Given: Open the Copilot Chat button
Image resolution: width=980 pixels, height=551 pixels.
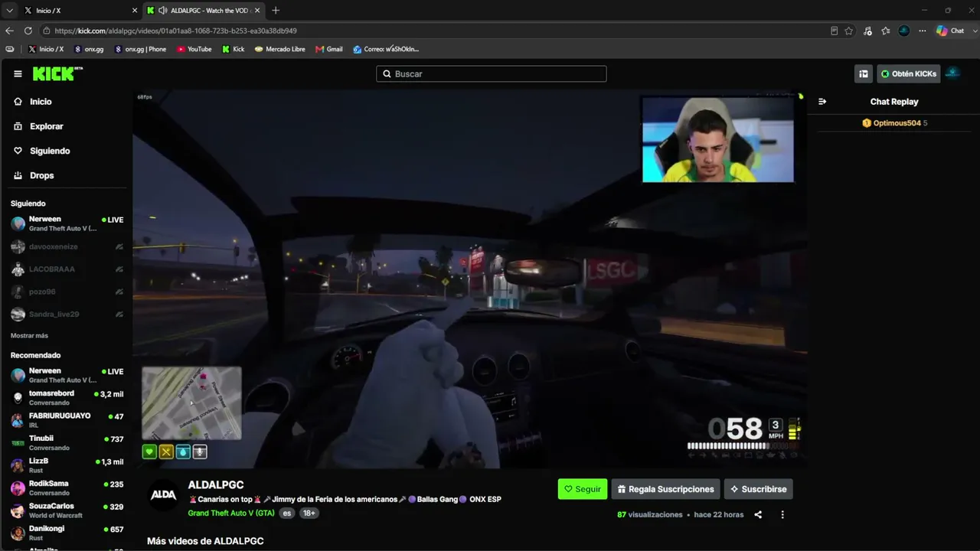Looking at the screenshot, I should coord(950,31).
